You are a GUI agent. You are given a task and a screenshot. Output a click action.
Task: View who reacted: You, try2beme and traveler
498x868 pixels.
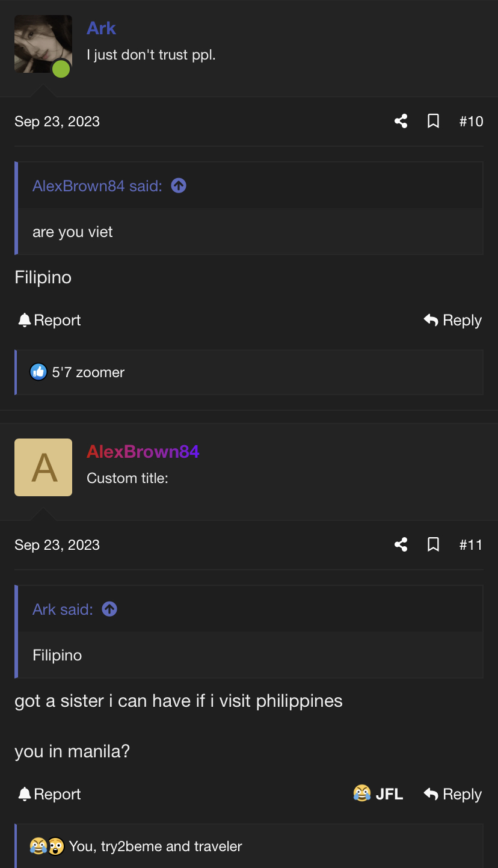click(155, 846)
